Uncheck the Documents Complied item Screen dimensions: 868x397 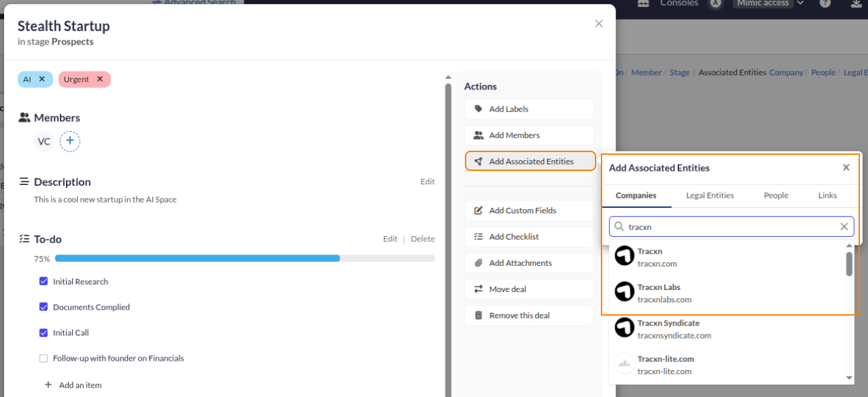(x=44, y=307)
